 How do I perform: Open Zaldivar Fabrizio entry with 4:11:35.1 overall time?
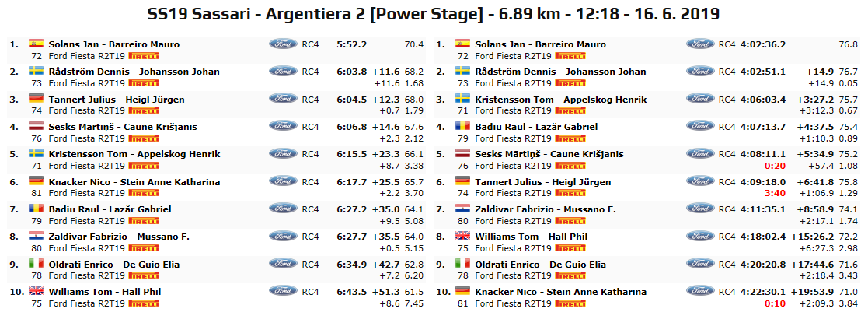[x=546, y=209]
